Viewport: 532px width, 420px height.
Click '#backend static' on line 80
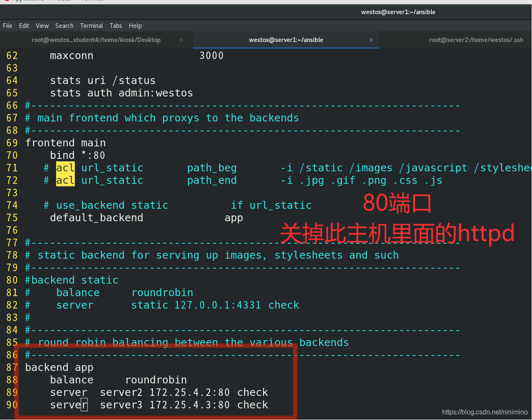coord(71,280)
